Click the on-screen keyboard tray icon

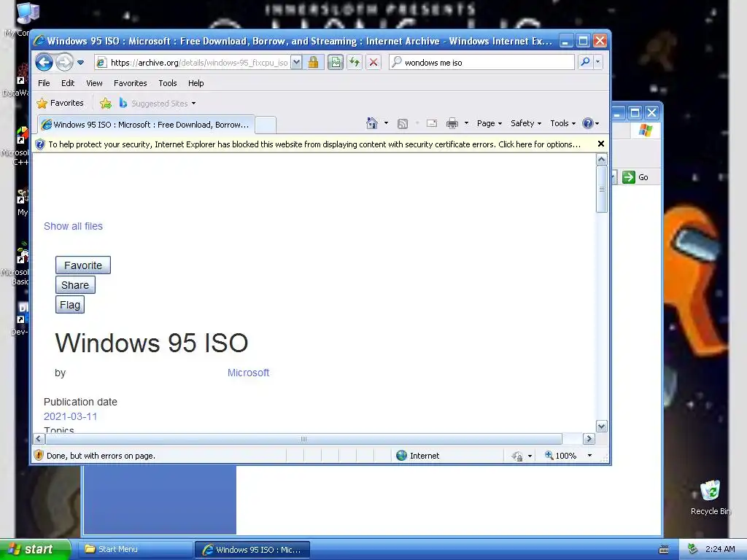pos(664,550)
